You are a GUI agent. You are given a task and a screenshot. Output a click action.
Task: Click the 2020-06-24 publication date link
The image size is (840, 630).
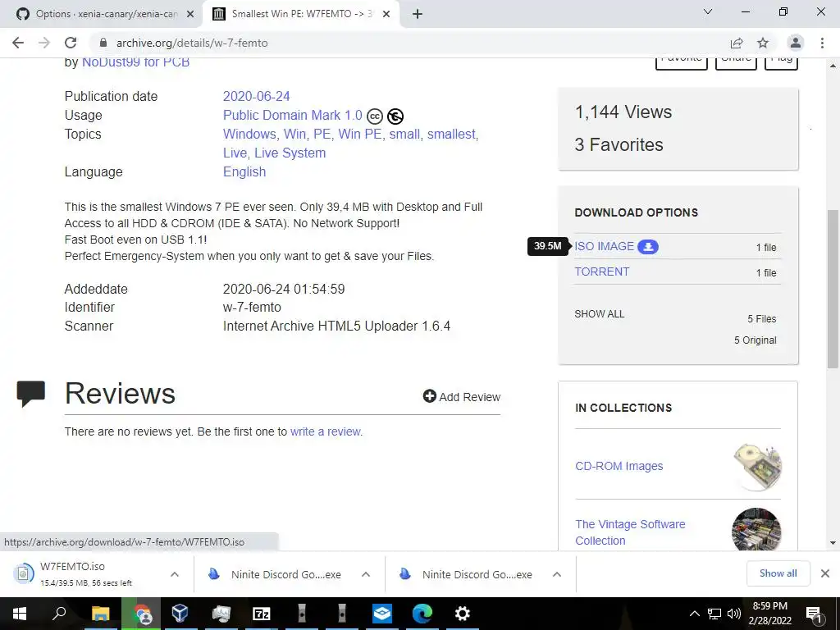tap(256, 97)
